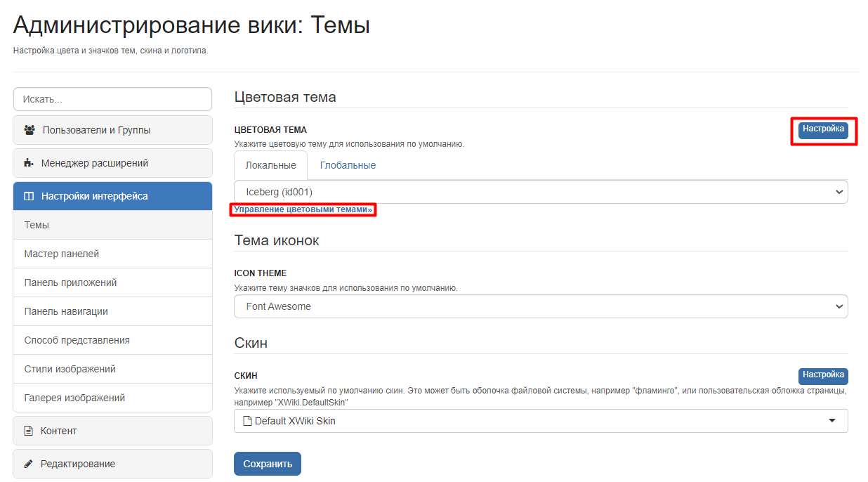Switch to the Глобальные tab
The width and height of the screenshot is (868, 482).
348,165
